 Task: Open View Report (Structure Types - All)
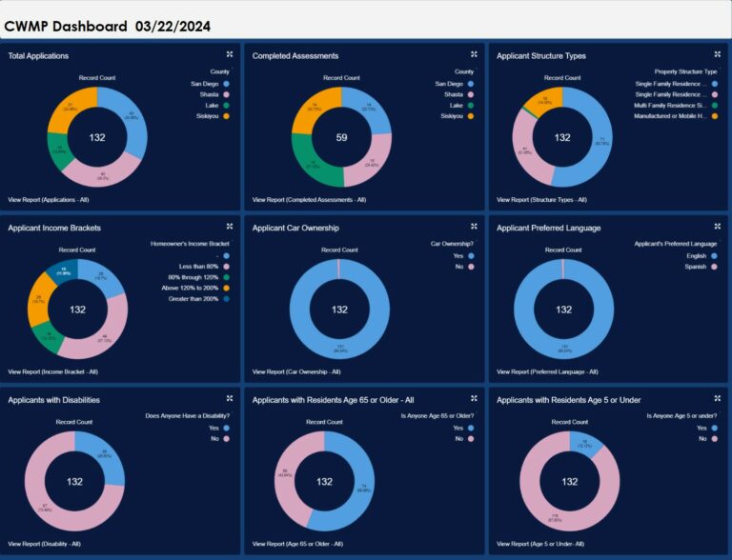click(541, 200)
